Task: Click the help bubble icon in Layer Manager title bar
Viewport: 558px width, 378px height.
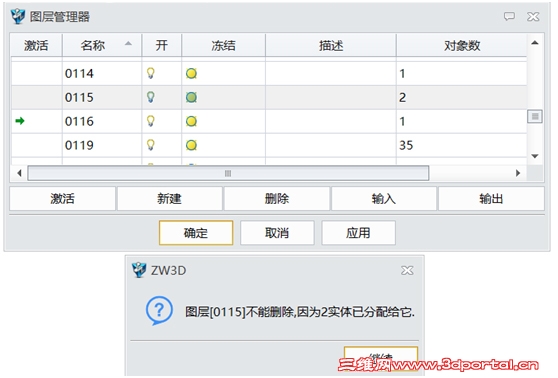Action: pyautogui.click(x=509, y=16)
